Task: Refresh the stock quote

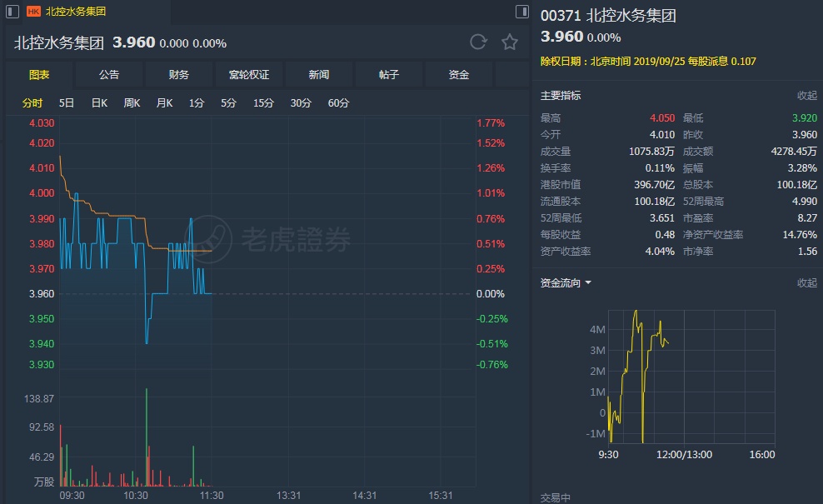Action: click(478, 42)
